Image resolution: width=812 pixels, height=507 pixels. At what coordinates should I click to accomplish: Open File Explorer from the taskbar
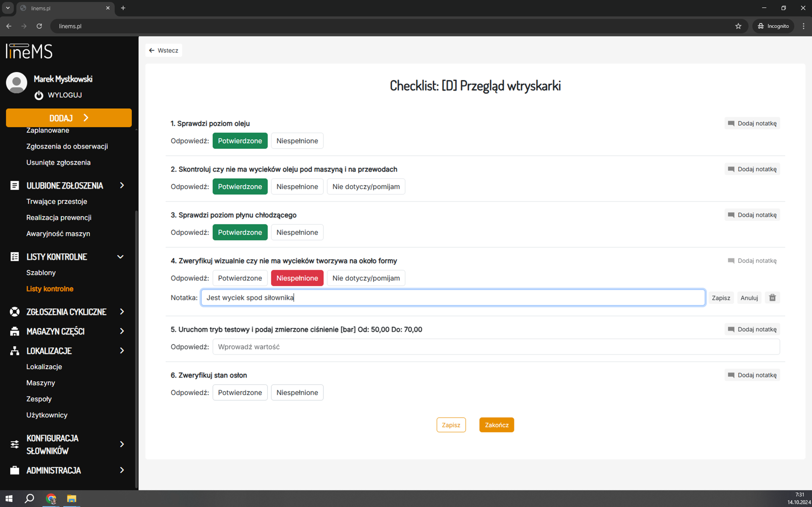tap(71, 499)
